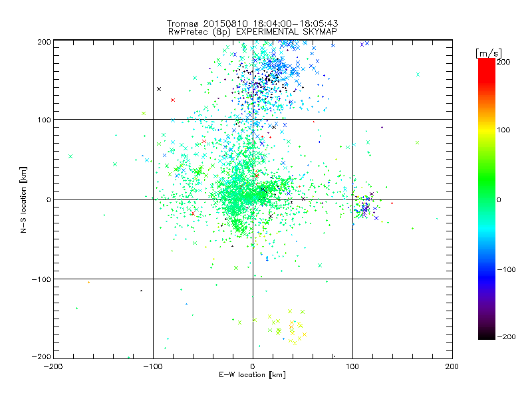Click the y-axis tick label '100'
The height and width of the screenshot is (399, 532).
(x=44, y=120)
